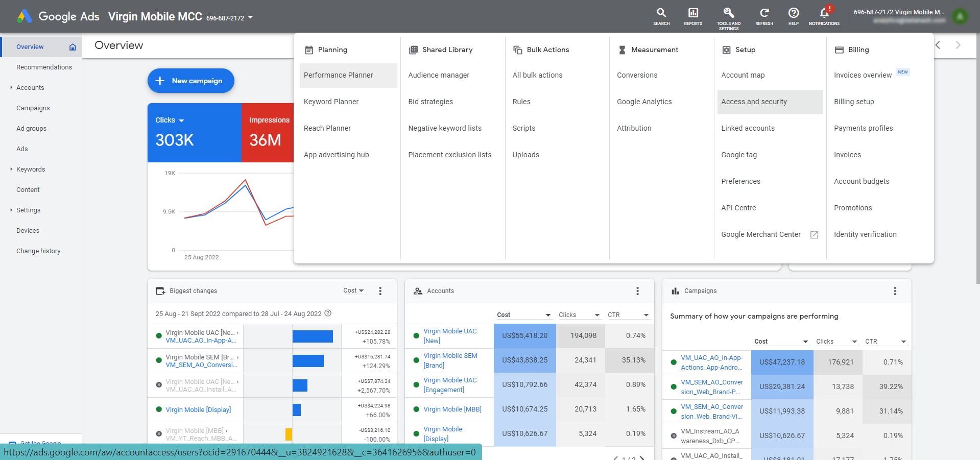The image size is (980, 460).
Task: Open Virgin Mobile [Display] link in Biggest changes
Action: click(x=198, y=410)
